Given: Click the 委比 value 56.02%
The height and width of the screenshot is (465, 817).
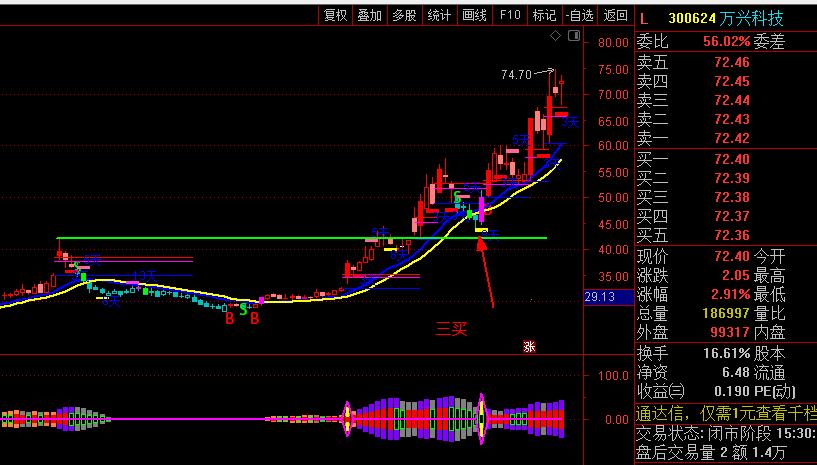Looking at the screenshot, I should pyautogui.click(x=727, y=42).
